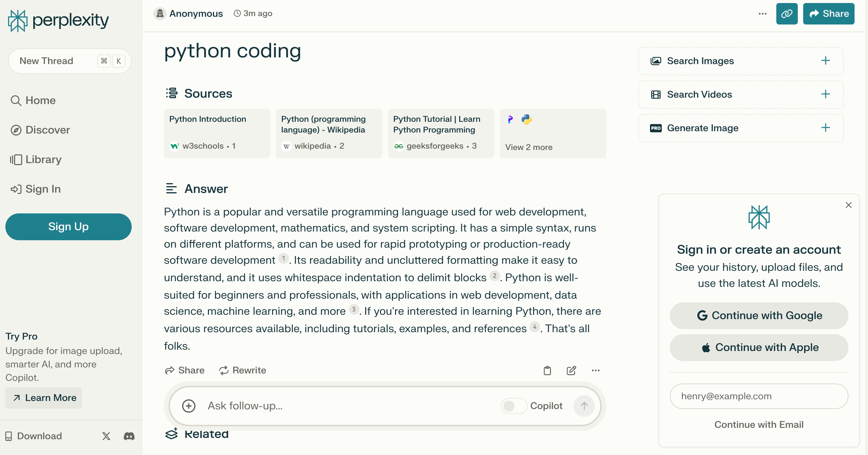This screenshot has height=455, width=868.
Task: Click citation number 4 in answer
Action: click(535, 327)
